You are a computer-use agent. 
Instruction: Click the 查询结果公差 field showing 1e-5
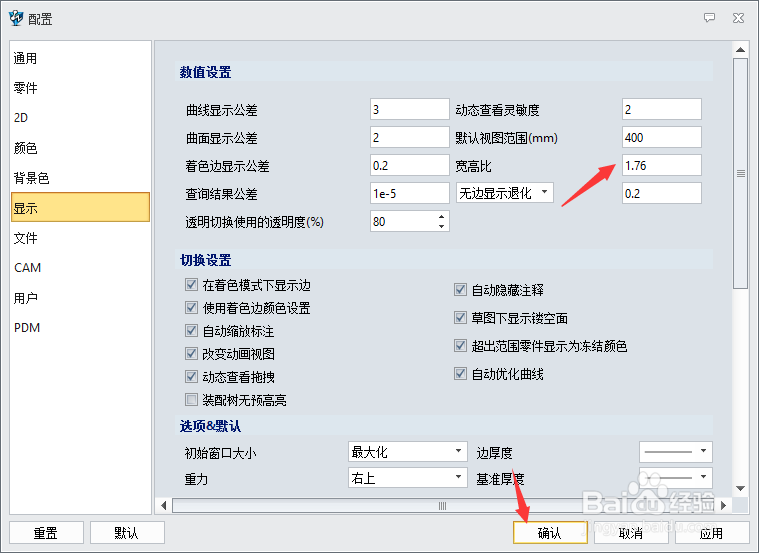pos(410,193)
